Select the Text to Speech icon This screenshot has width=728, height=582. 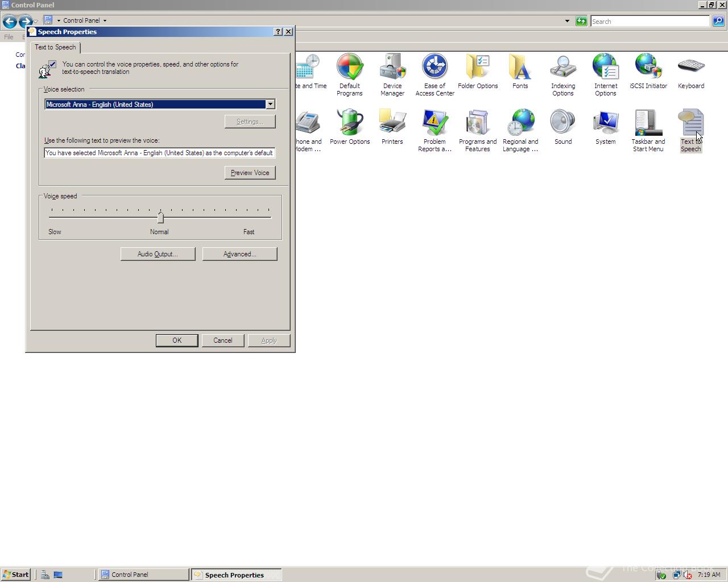coord(690,130)
